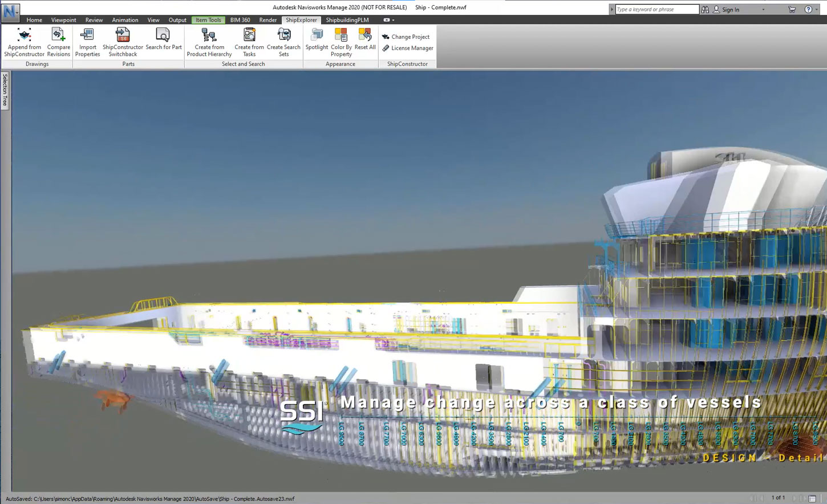This screenshot has height=504, width=827.
Task: Click Create from Tasks icon
Action: (x=249, y=36)
